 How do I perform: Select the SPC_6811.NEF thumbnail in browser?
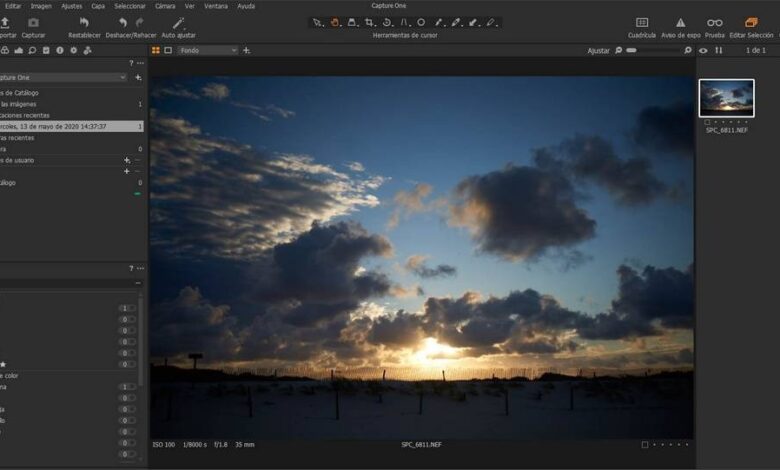[726, 98]
